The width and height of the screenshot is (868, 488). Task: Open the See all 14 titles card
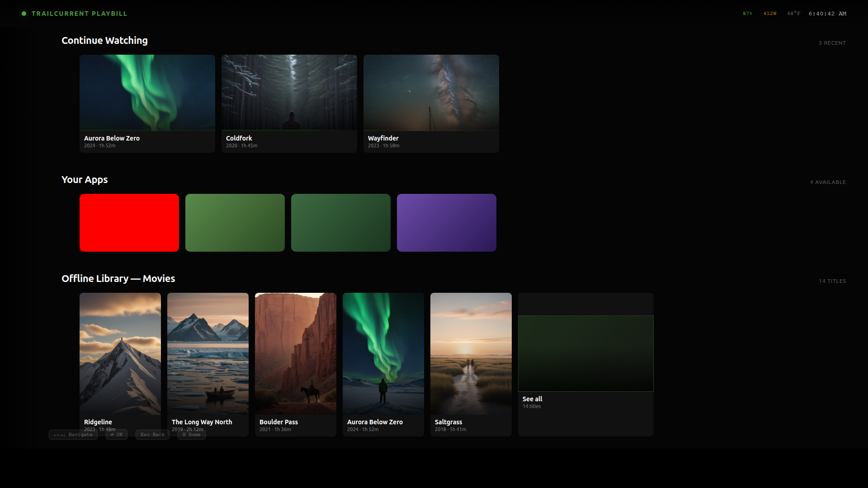point(586,365)
